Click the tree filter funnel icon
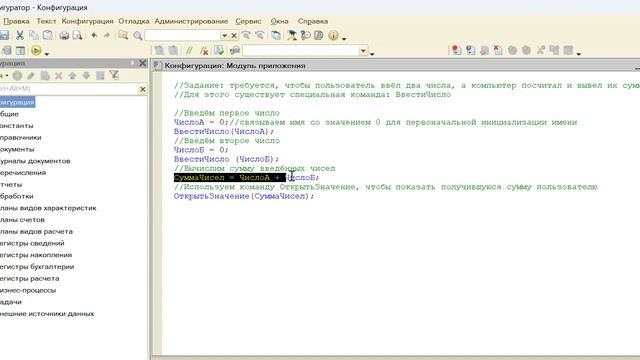This screenshot has width=640, height=360. pyautogui.click(x=114, y=75)
